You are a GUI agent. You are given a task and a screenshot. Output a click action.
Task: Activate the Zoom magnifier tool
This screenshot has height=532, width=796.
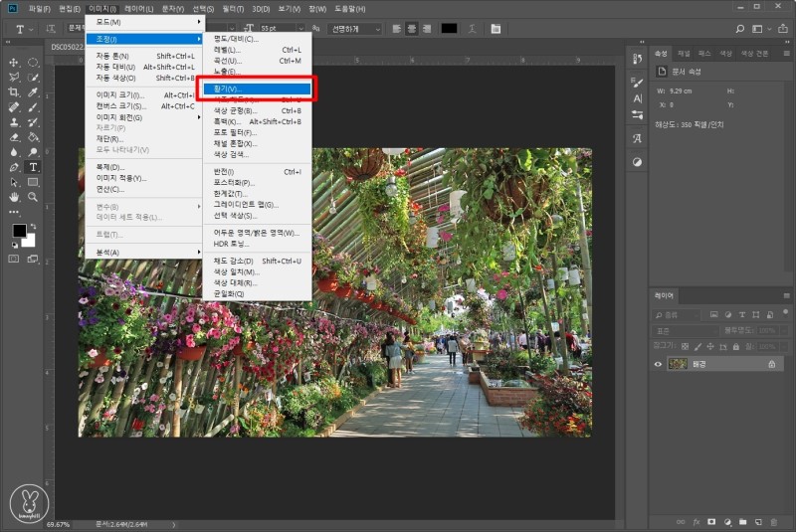[x=32, y=197]
